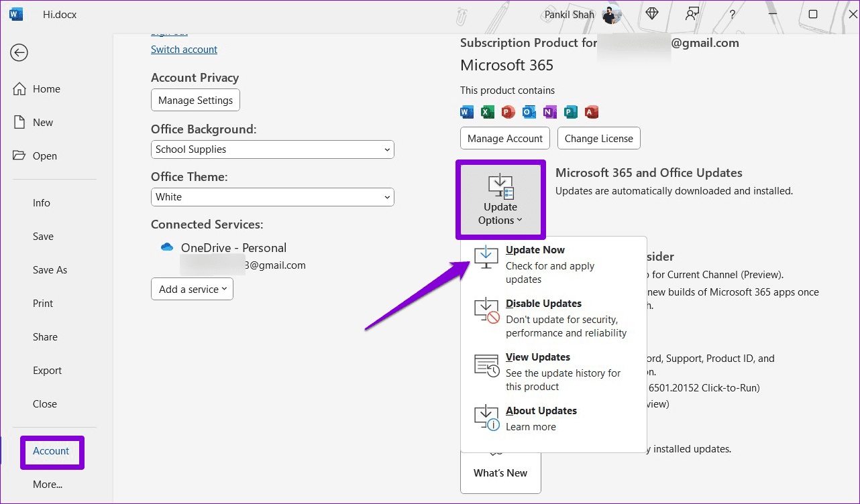Click the Excel product icon
Viewport: 860px width, 504px height.
488,112
